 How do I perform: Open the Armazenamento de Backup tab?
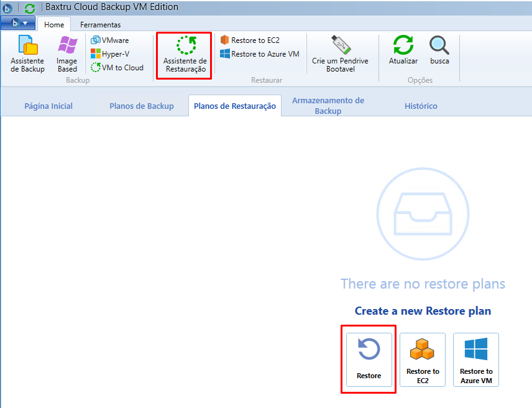(328, 106)
